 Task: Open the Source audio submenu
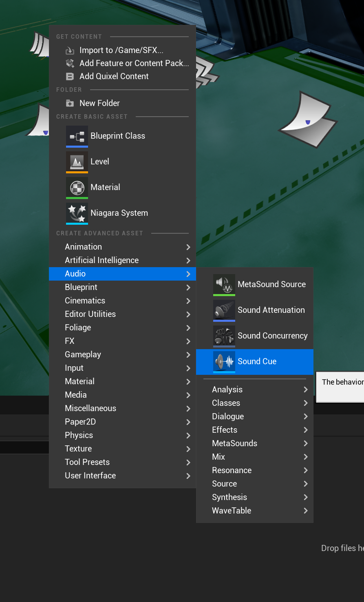(x=255, y=484)
